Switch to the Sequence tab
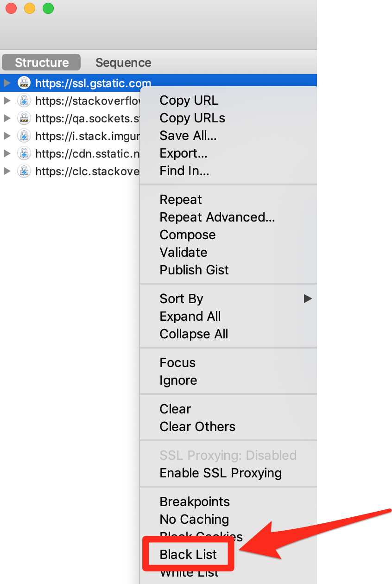Screen dimensions: 392x584 [x=123, y=62]
